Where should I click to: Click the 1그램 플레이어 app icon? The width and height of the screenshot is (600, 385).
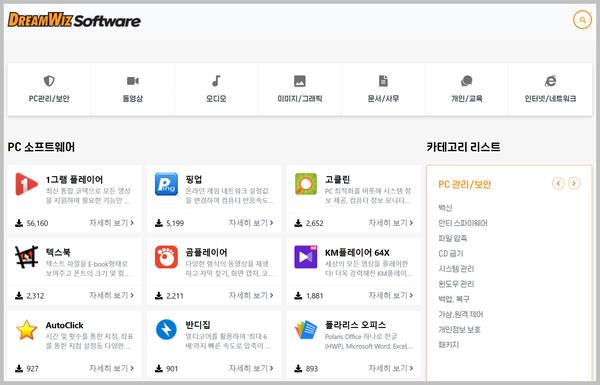point(26,184)
